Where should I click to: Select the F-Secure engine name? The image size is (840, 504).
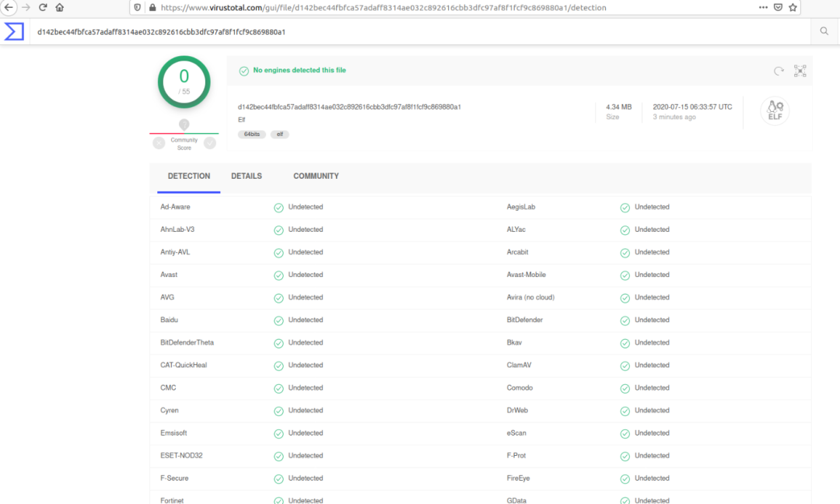click(174, 478)
